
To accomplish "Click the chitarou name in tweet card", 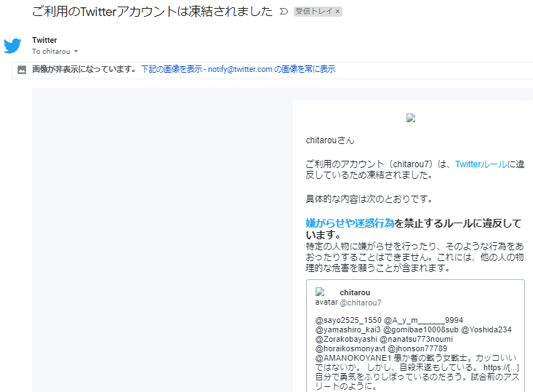I will (355, 292).
